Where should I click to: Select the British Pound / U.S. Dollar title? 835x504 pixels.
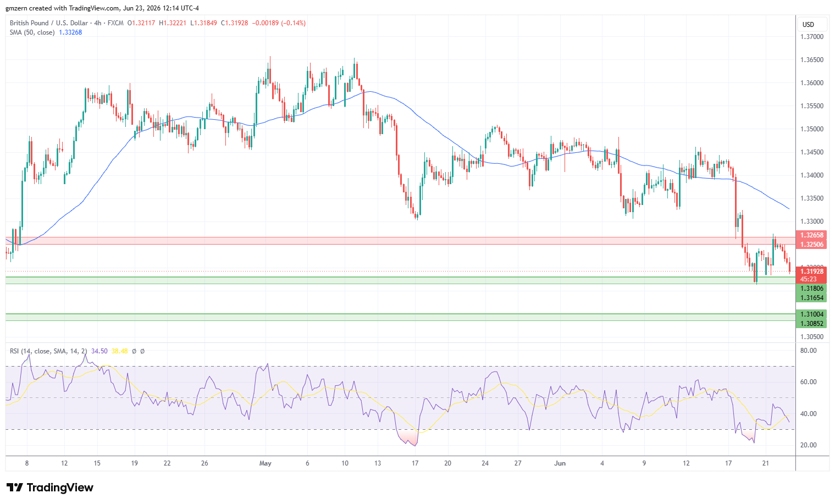pyautogui.click(x=48, y=23)
